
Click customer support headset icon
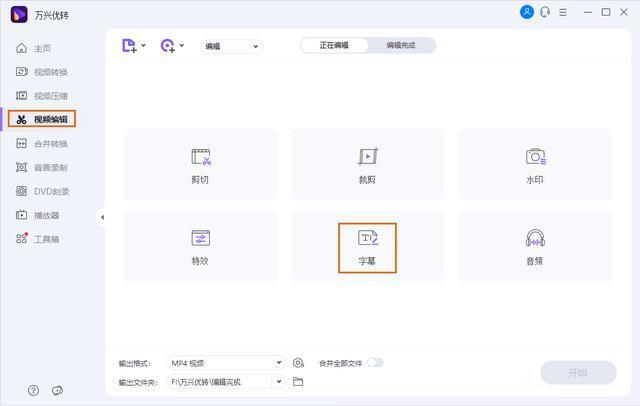(x=545, y=12)
